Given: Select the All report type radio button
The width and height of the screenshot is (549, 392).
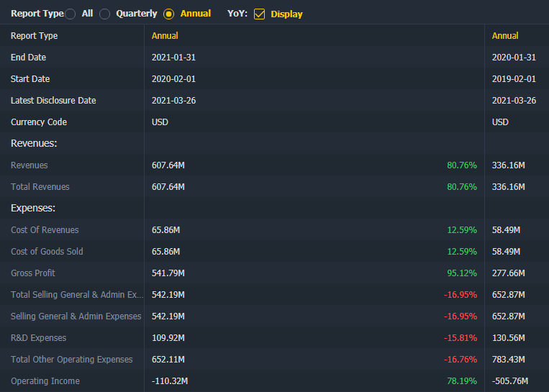Looking at the screenshot, I should pos(70,14).
